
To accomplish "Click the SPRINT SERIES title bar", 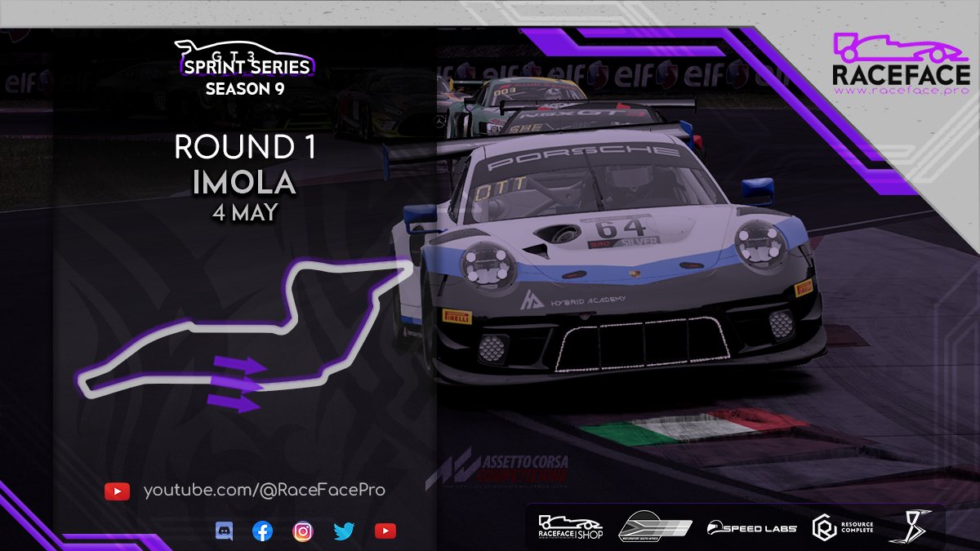I will click(x=244, y=69).
